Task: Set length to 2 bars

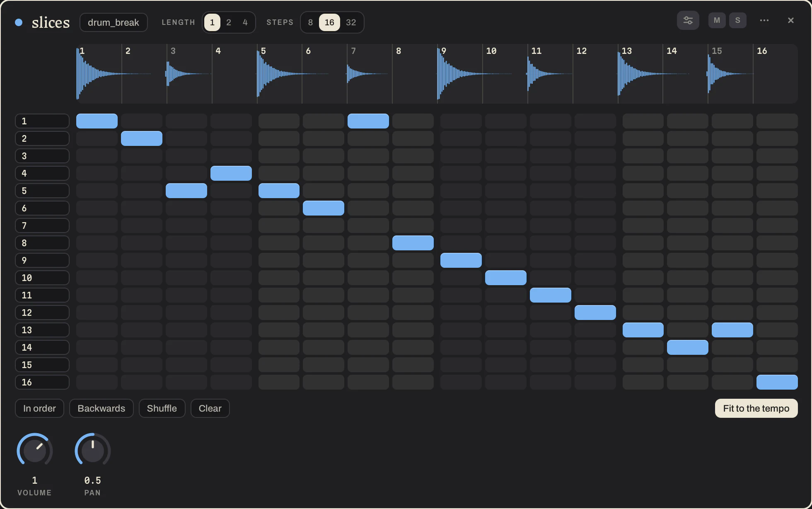Action: coord(229,22)
